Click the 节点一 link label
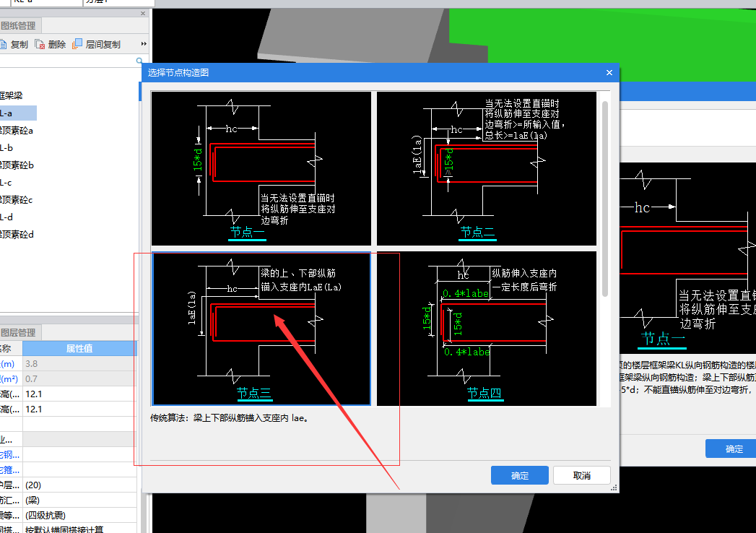The width and height of the screenshot is (756, 533). [x=248, y=232]
